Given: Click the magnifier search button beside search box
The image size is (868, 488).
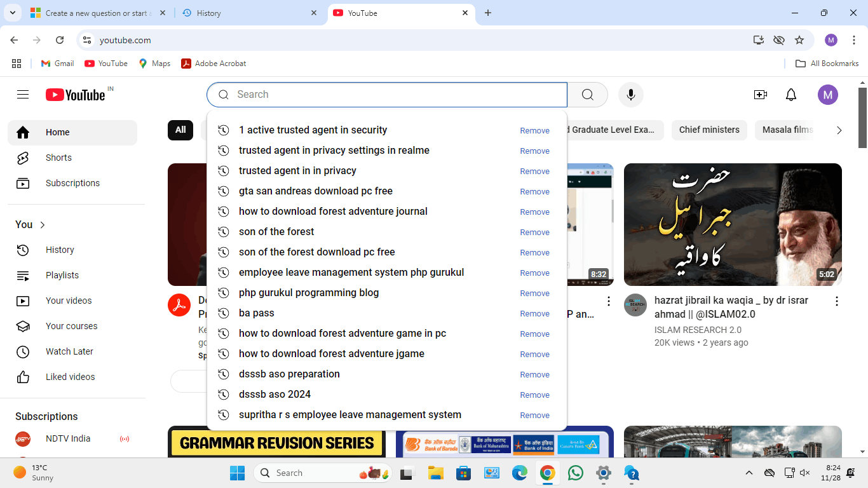Looking at the screenshot, I should [x=588, y=95].
